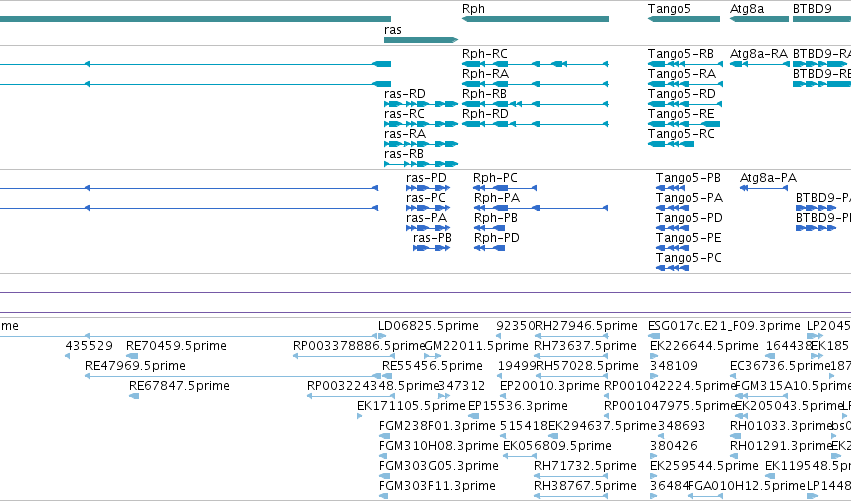
Task: Select transcript Tango5-RD
Action: 682,94
